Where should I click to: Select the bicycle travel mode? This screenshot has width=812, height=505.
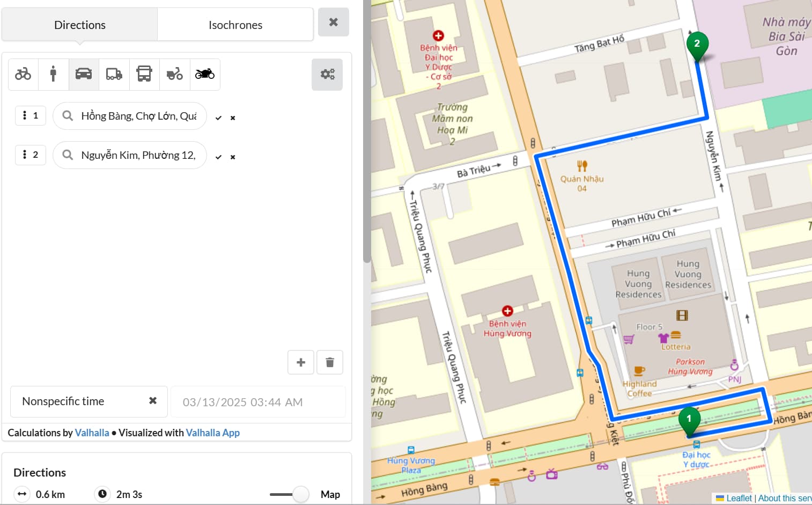pyautogui.click(x=23, y=74)
